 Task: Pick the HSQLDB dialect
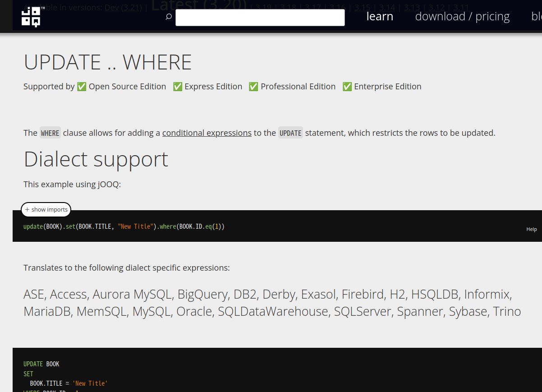pos(435,294)
